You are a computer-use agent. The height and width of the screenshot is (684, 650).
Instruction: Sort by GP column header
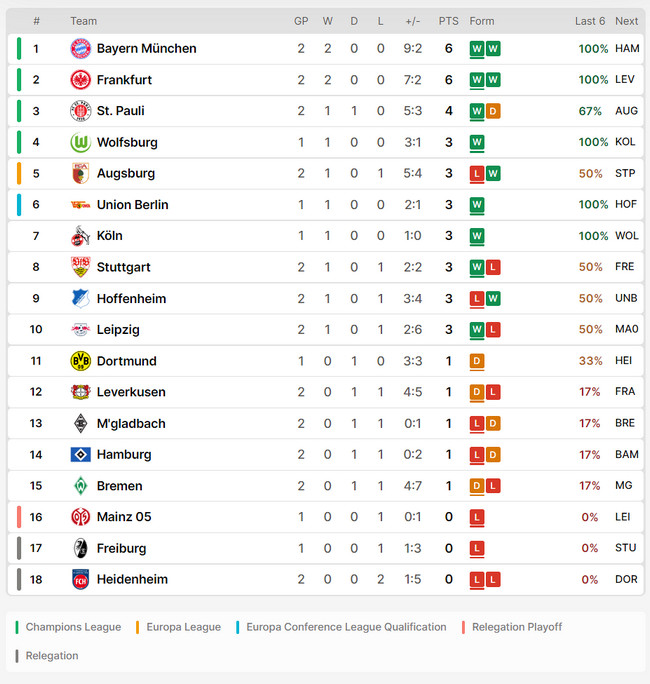point(301,21)
